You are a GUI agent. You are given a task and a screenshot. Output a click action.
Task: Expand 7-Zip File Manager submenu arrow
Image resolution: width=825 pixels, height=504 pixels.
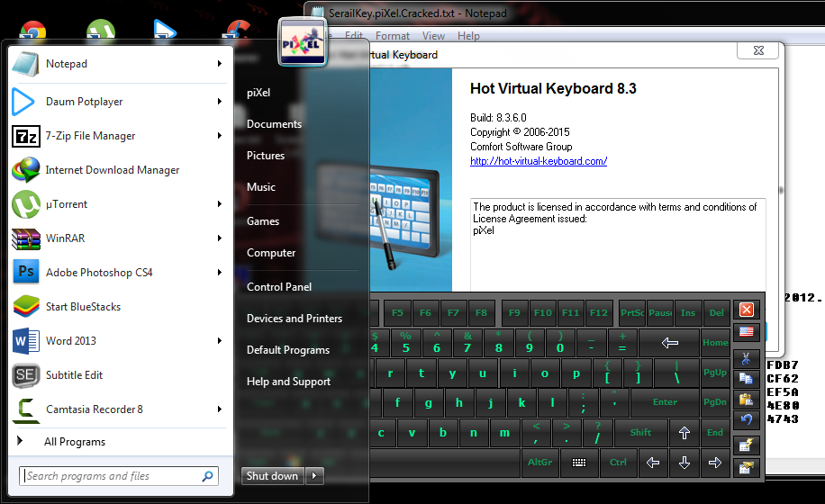[220, 136]
